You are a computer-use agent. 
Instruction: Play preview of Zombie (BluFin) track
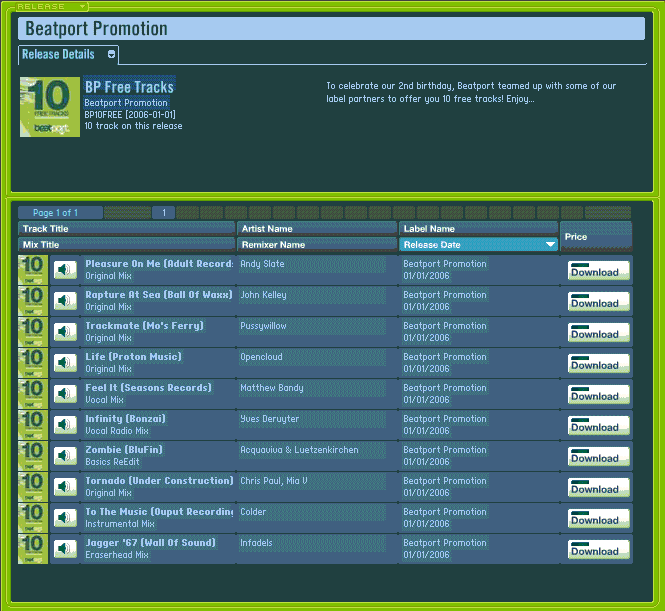tap(65, 455)
